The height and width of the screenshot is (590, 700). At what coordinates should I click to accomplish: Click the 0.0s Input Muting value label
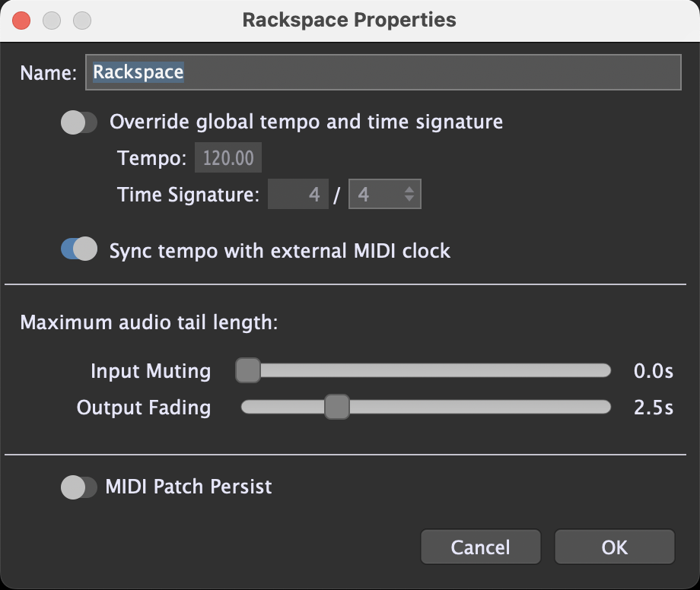[654, 371]
